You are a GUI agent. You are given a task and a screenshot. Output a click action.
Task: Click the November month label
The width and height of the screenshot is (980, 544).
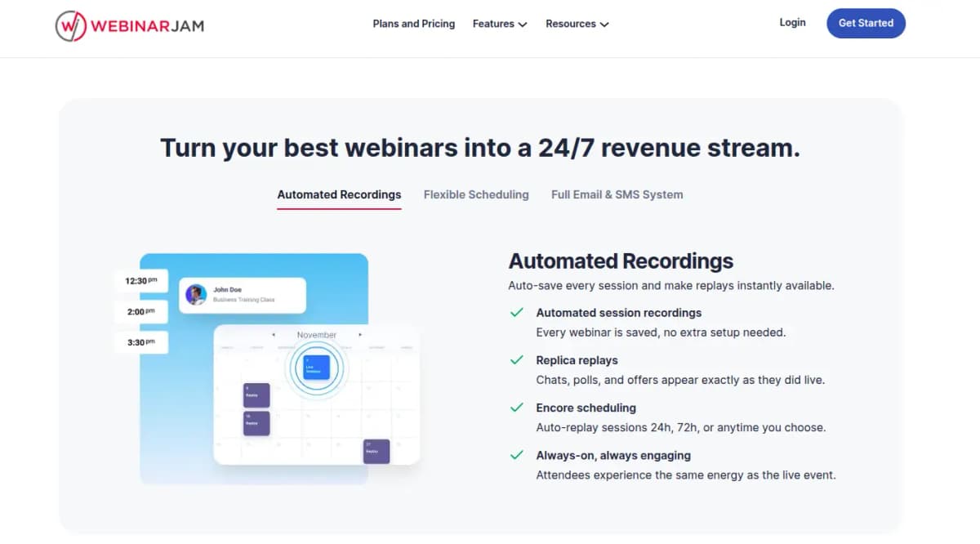pyautogui.click(x=317, y=335)
